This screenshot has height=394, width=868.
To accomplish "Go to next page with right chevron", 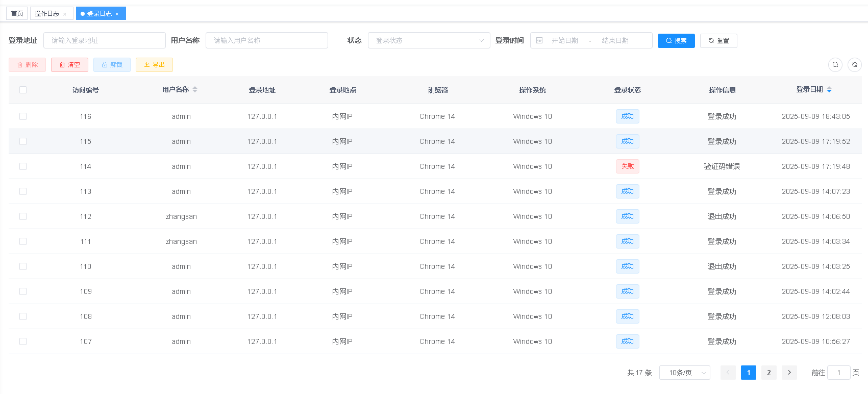I will click(789, 373).
